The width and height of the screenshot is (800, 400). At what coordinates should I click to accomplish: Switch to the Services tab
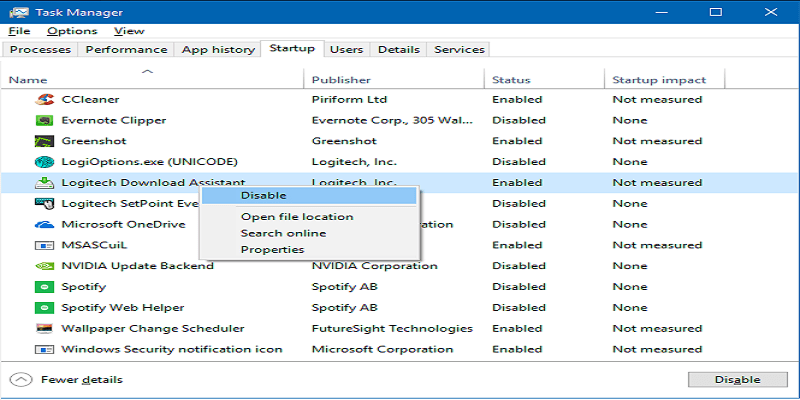coord(459,49)
